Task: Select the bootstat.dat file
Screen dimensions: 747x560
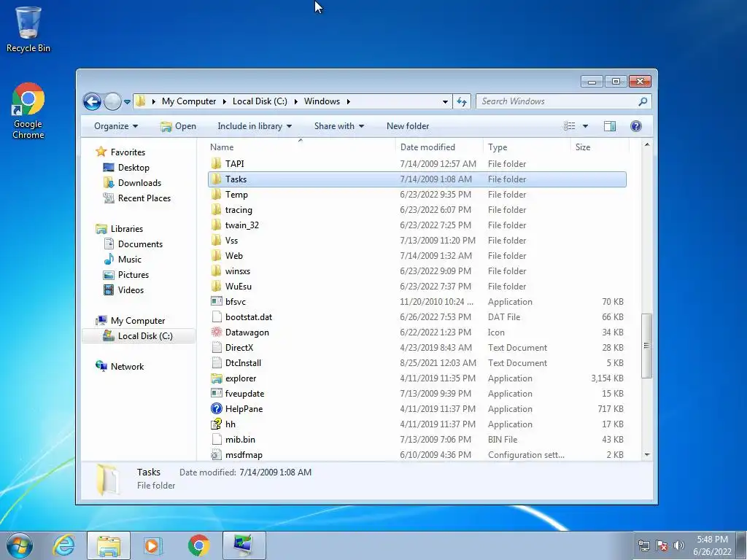Action: pyautogui.click(x=417, y=316)
